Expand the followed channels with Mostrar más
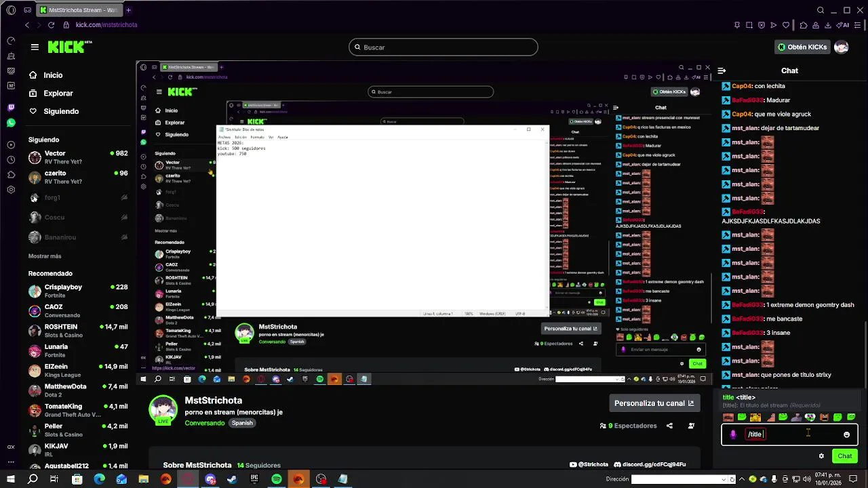The height and width of the screenshot is (488, 868). click(x=45, y=256)
